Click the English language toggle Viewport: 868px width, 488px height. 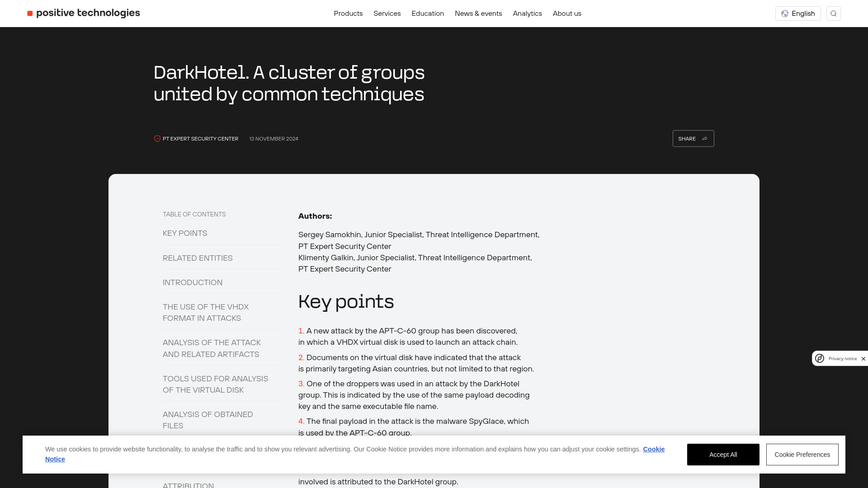pos(797,13)
